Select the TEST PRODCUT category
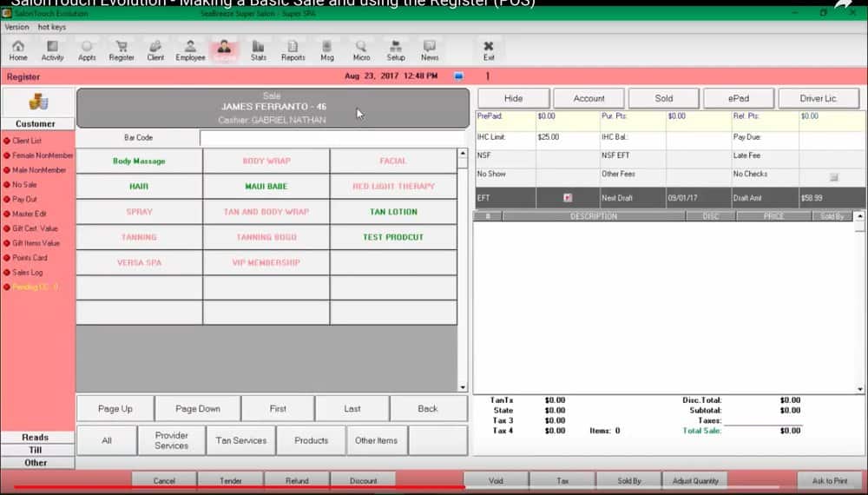The height and width of the screenshot is (495, 868). coord(393,237)
